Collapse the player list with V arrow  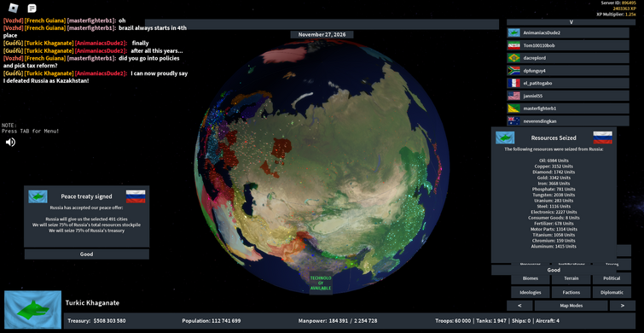click(571, 22)
